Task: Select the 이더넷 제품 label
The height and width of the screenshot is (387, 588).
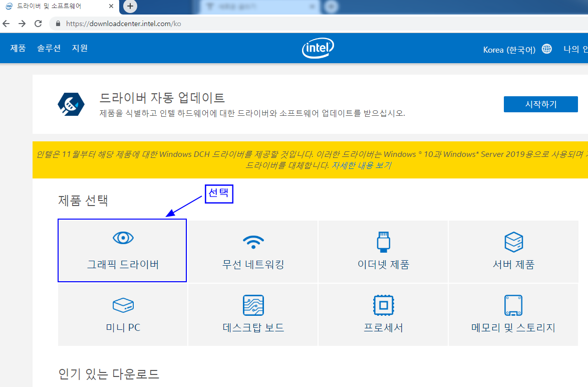Action: [383, 264]
